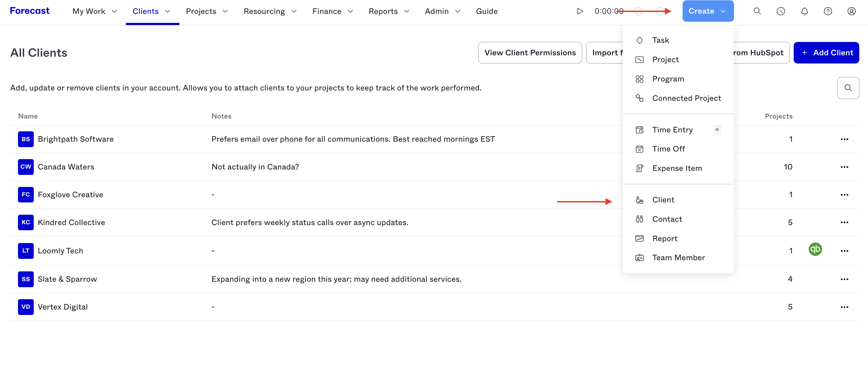
Task: Click the Name column header
Action: click(x=28, y=116)
